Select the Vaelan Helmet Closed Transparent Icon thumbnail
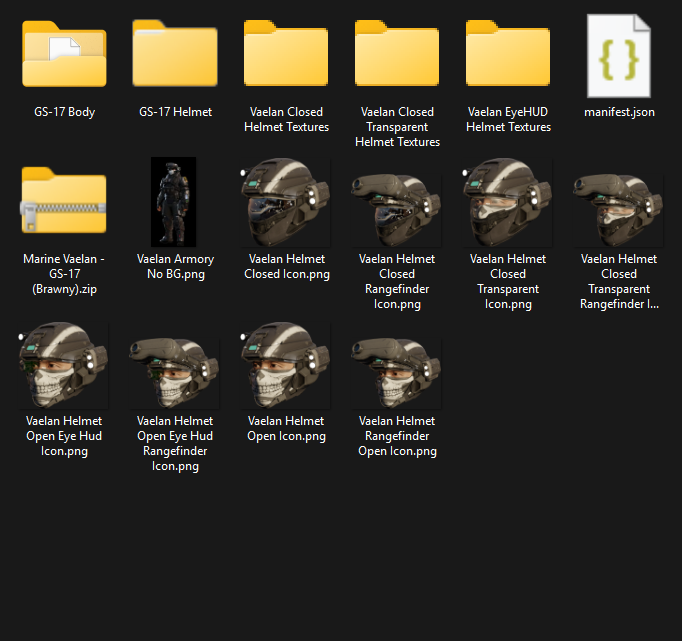The height and width of the screenshot is (641, 682). 508,202
